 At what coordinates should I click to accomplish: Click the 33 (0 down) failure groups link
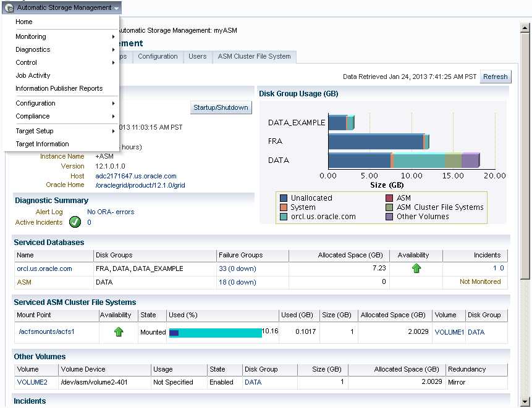237,269
